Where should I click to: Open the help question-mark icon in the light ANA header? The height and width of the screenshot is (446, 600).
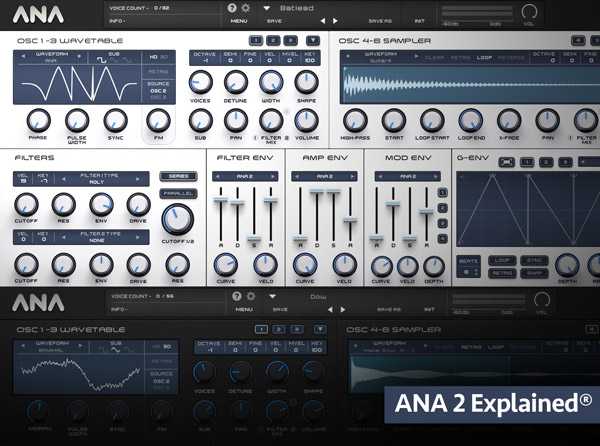tap(232, 8)
